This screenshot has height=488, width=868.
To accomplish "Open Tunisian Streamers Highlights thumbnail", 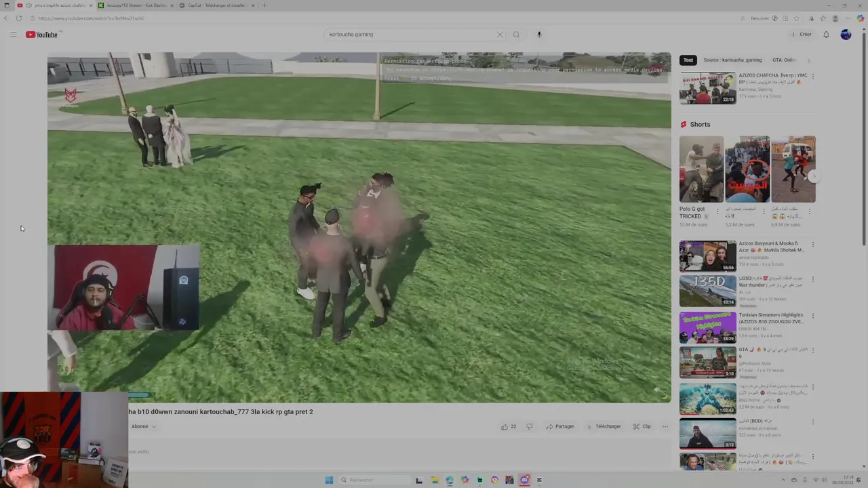I will coord(708,327).
